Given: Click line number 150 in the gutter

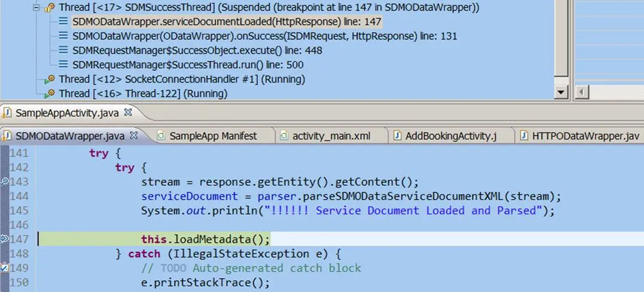Looking at the screenshot, I should [19, 282].
